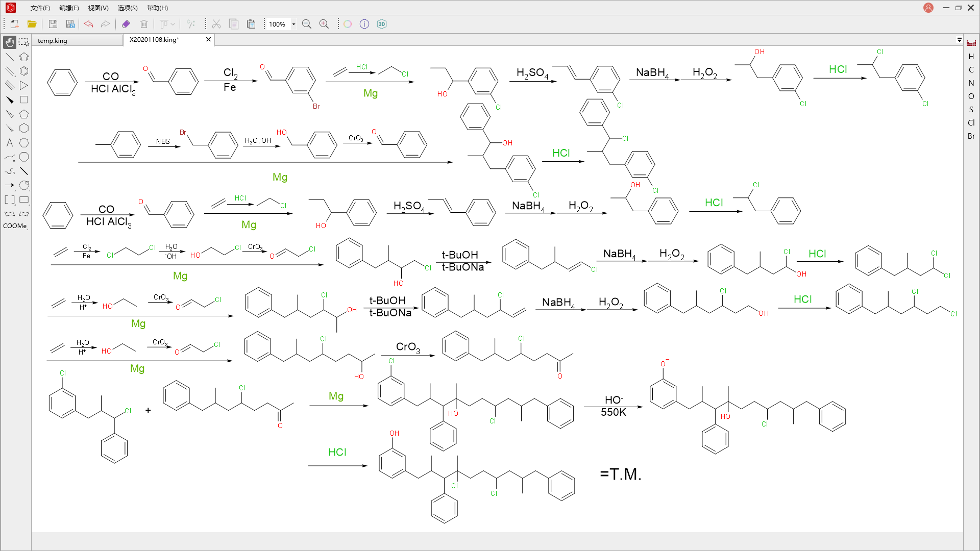Screen dimensions: 980x551
Task: Open the zoom percentage dropdown
Action: pyautogui.click(x=293, y=24)
